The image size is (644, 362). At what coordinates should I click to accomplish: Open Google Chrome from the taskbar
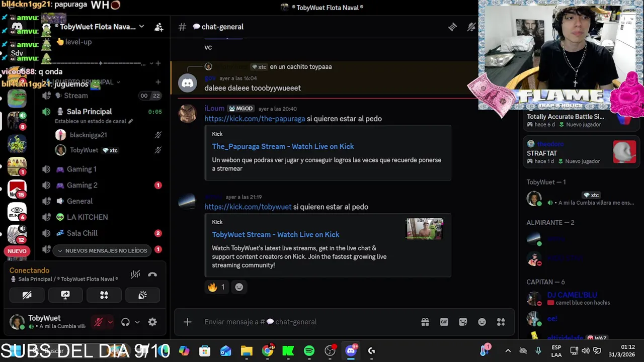(268, 351)
